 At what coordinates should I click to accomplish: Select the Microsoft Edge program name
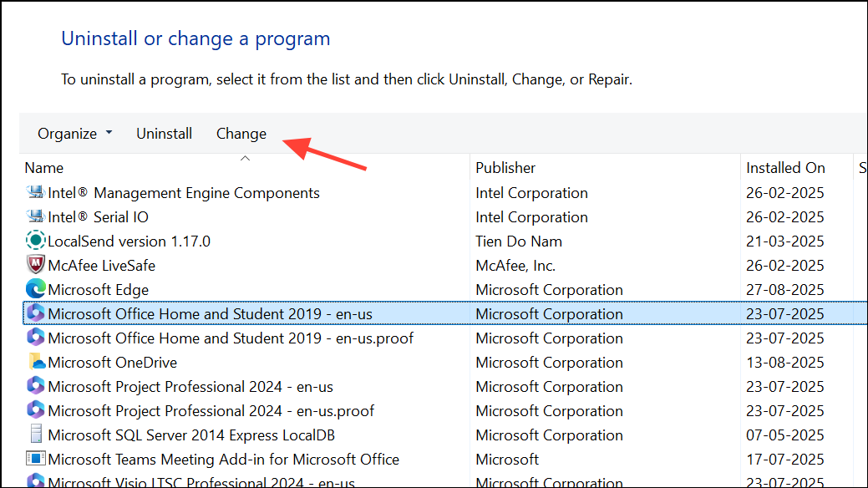(98, 290)
